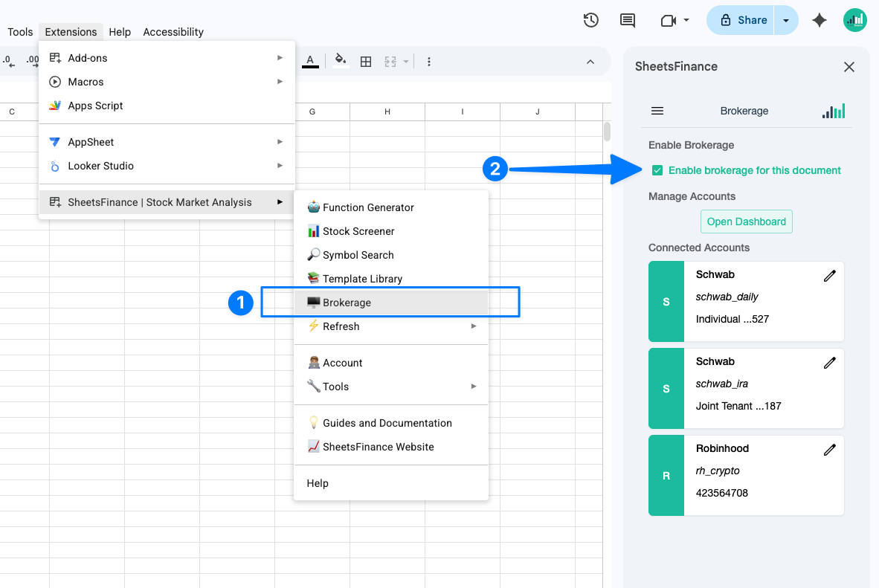Image resolution: width=879 pixels, height=588 pixels.
Task: Expand the Add-ons submenu
Action: (167, 58)
